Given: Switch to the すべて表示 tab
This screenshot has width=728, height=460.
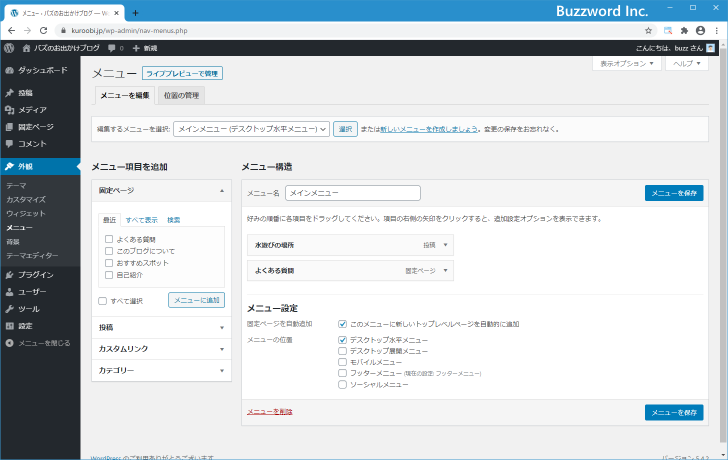Looking at the screenshot, I should (141, 219).
